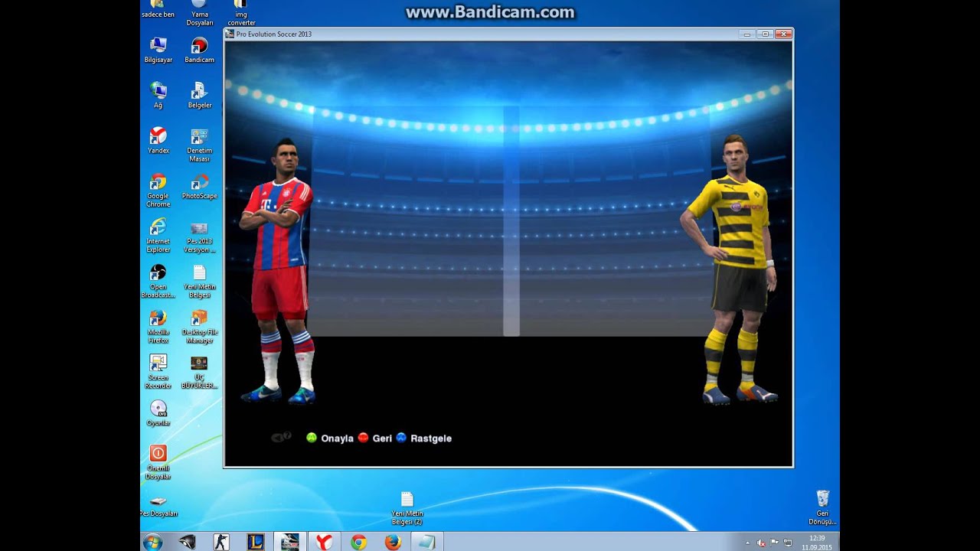Open the Yama Dosyaları desktop folder
The height and width of the screenshot is (551, 980).
tap(200, 13)
